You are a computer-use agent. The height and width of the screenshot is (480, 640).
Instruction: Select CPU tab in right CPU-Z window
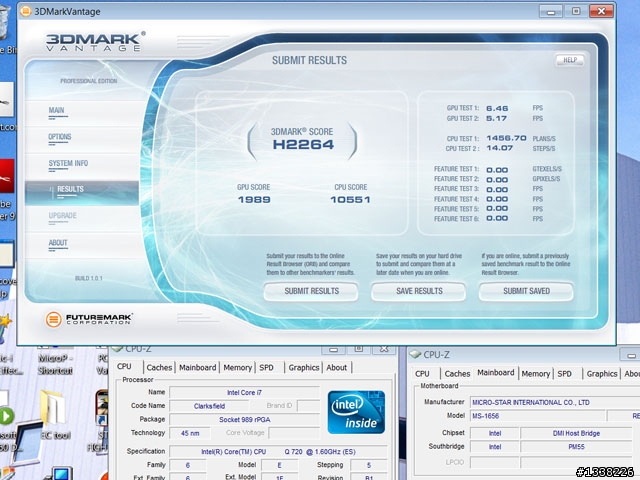pyautogui.click(x=422, y=373)
